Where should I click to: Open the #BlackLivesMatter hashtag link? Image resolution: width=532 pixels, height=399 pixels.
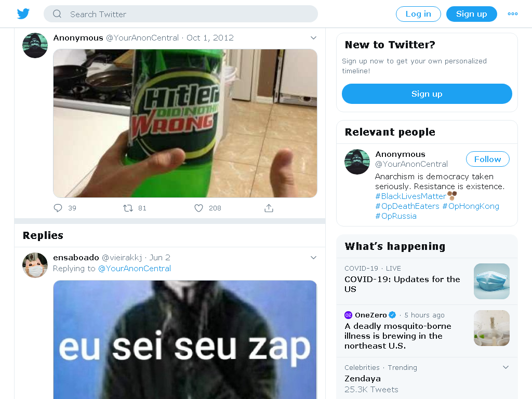click(410, 196)
